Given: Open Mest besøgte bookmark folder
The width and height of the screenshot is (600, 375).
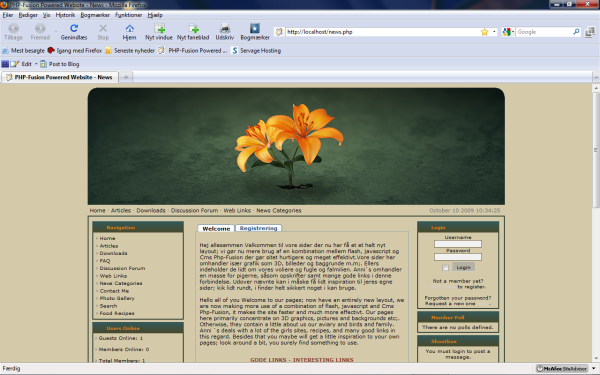Looking at the screenshot, I should tap(23, 51).
